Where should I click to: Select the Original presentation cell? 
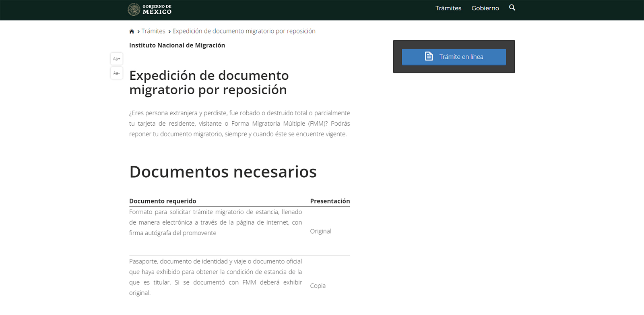click(x=321, y=231)
